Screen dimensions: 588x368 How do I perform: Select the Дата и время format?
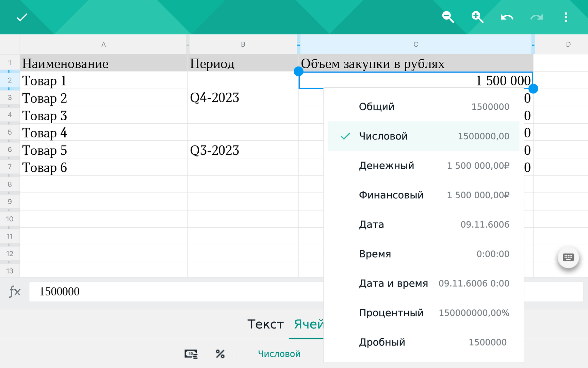[424, 283]
